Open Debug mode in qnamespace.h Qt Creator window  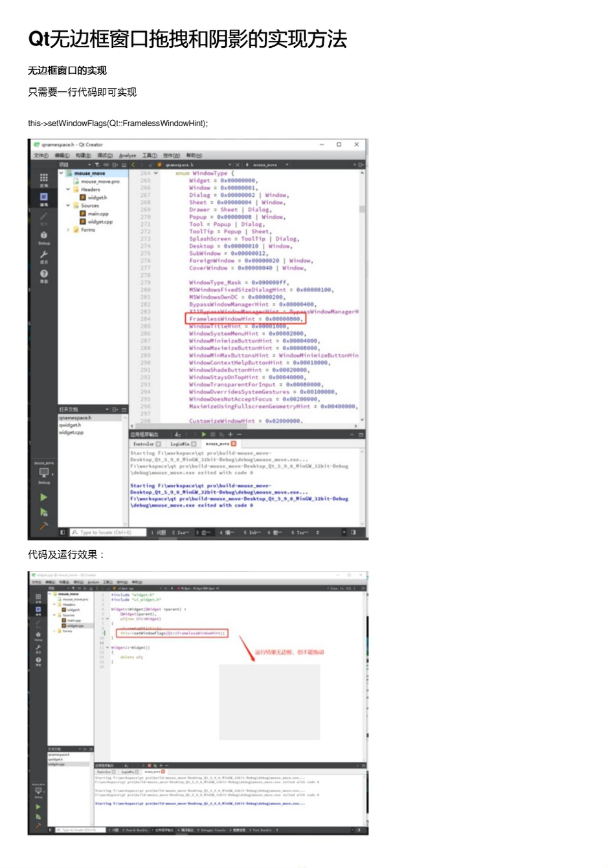[43, 236]
